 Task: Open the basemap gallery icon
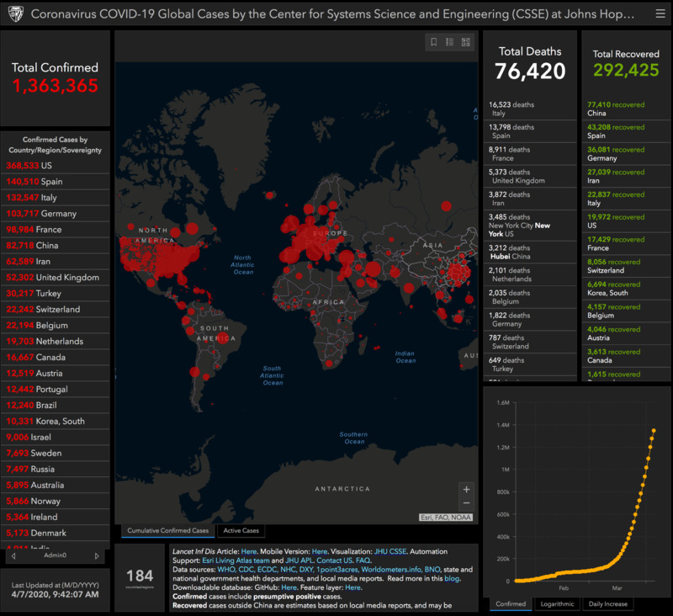point(466,42)
